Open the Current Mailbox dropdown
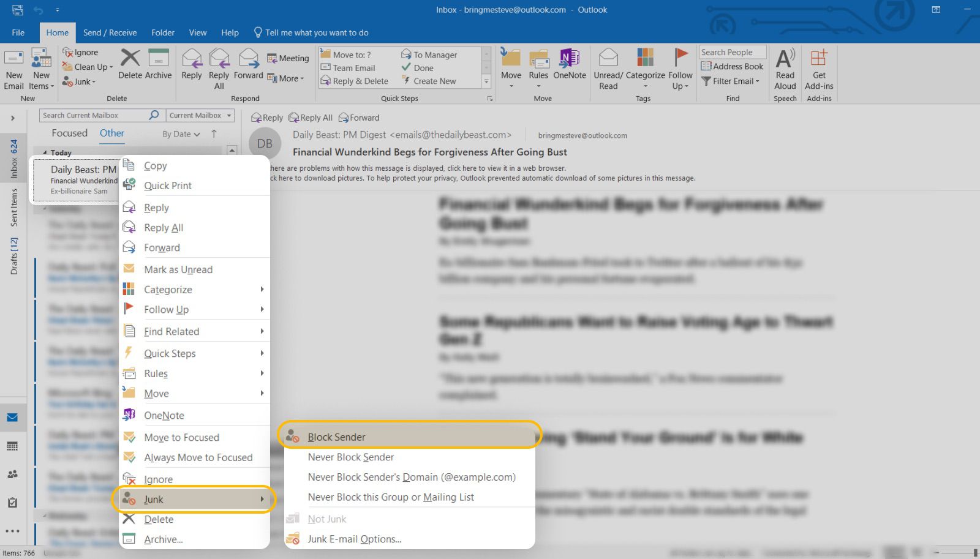This screenshot has height=559, width=980. click(x=199, y=115)
